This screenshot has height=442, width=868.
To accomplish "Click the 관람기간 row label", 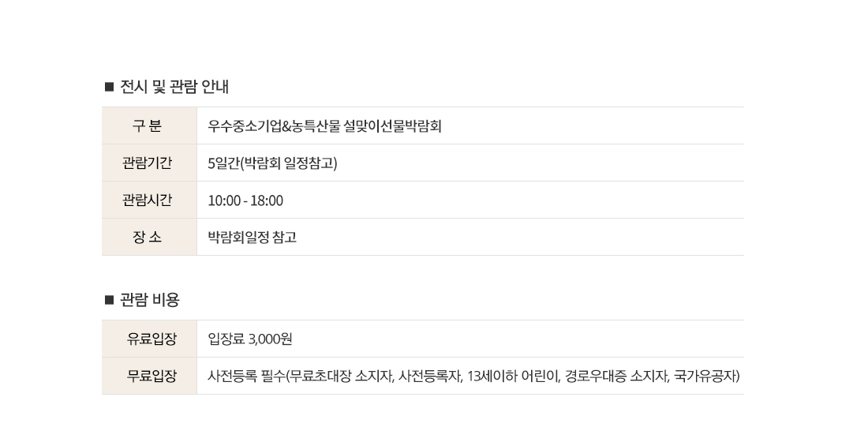I will coord(148,163).
